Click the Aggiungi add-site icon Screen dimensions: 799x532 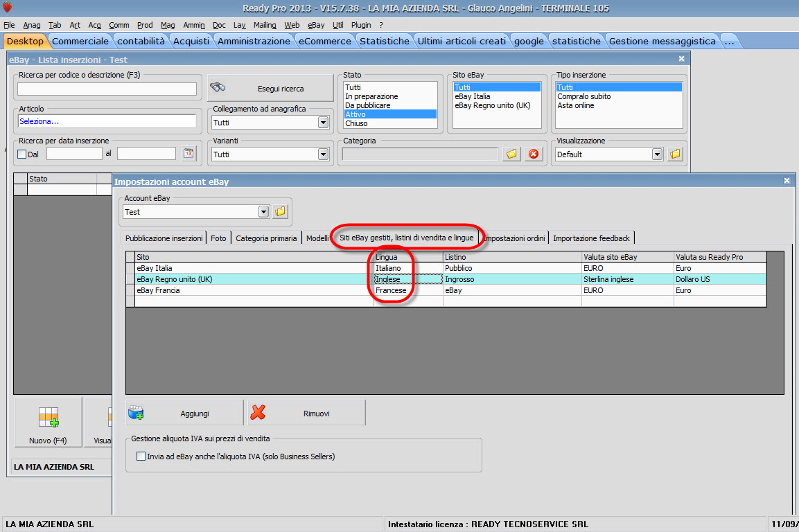pos(136,412)
